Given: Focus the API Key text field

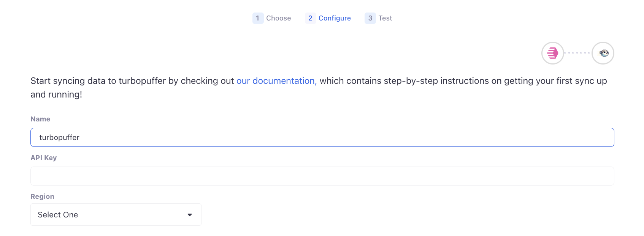Looking at the screenshot, I should 322,176.
